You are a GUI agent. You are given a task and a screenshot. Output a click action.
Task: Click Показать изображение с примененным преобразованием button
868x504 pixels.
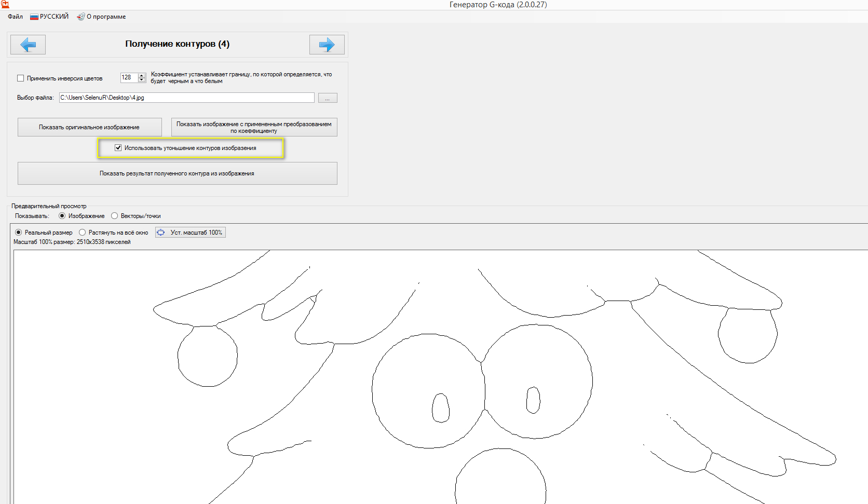click(x=254, y=127)
